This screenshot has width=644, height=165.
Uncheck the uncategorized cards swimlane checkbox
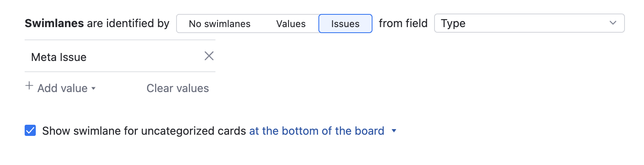30,131
